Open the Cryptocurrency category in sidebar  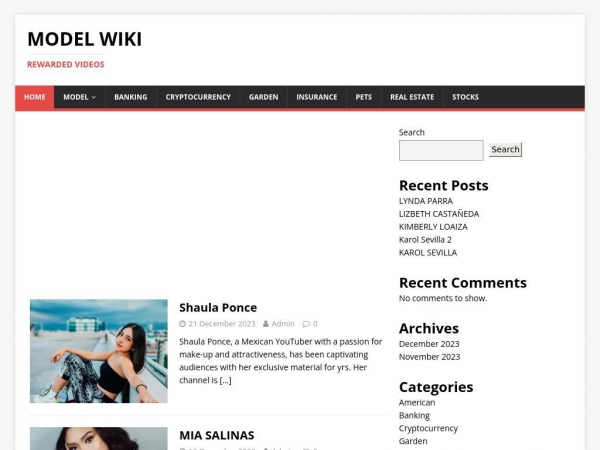pyautogui.click(x=428, y=428)
